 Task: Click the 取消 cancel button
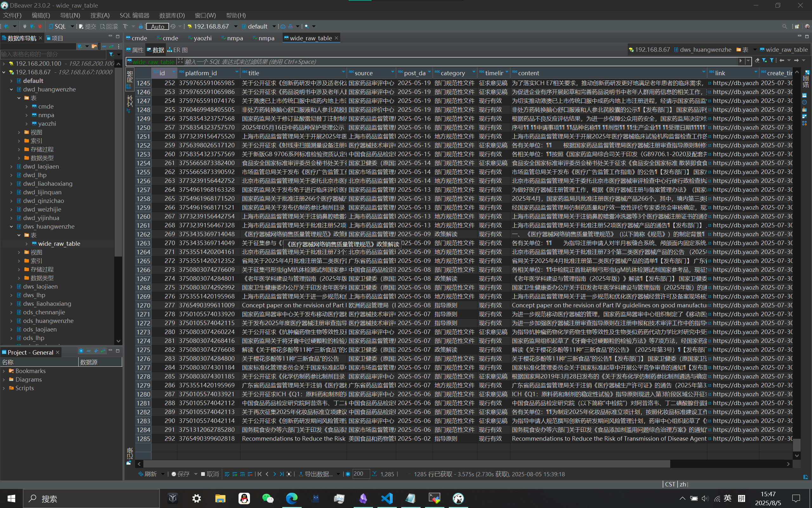coord(210,474)
